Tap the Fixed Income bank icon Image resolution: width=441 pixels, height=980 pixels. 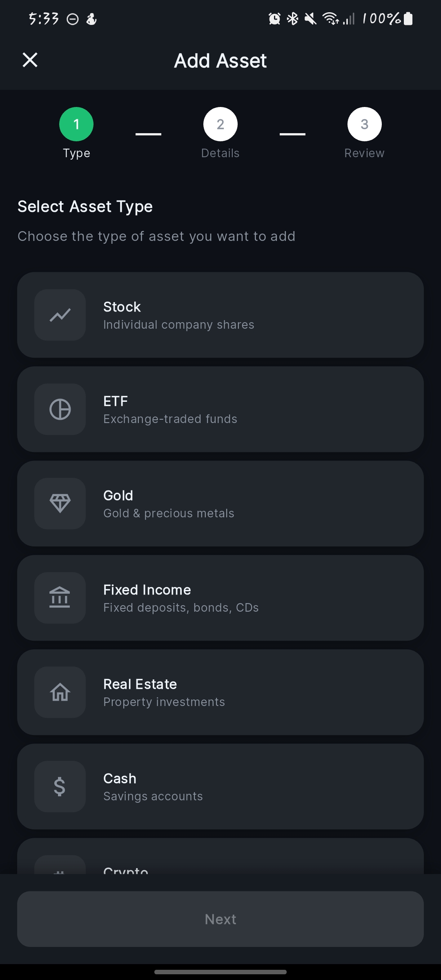pos(60,598)
